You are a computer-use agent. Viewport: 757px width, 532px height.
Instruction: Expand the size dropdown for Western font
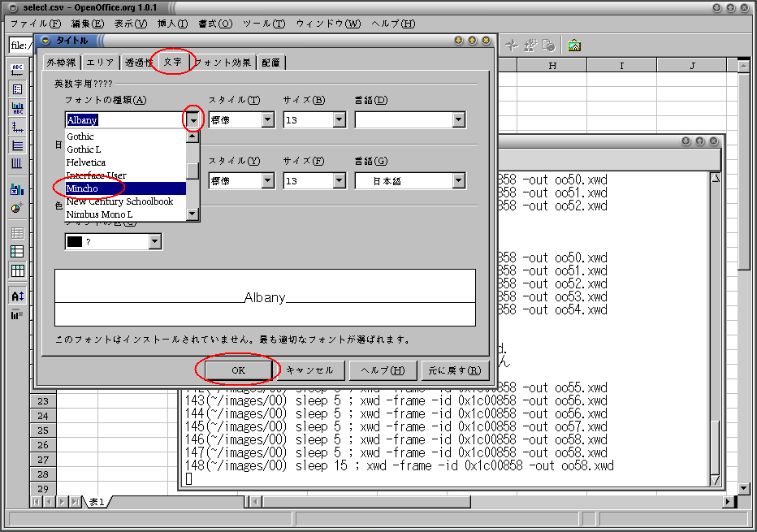coord(340,119)
